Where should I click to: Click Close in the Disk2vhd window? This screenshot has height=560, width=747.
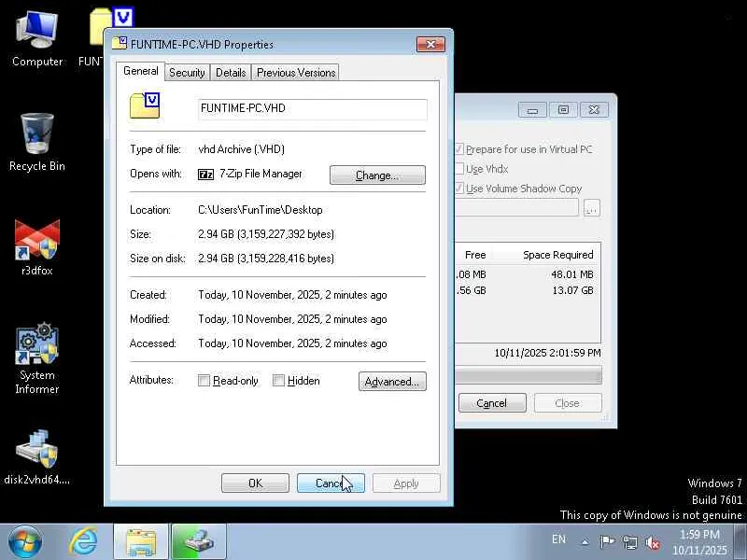pos(568,403)
